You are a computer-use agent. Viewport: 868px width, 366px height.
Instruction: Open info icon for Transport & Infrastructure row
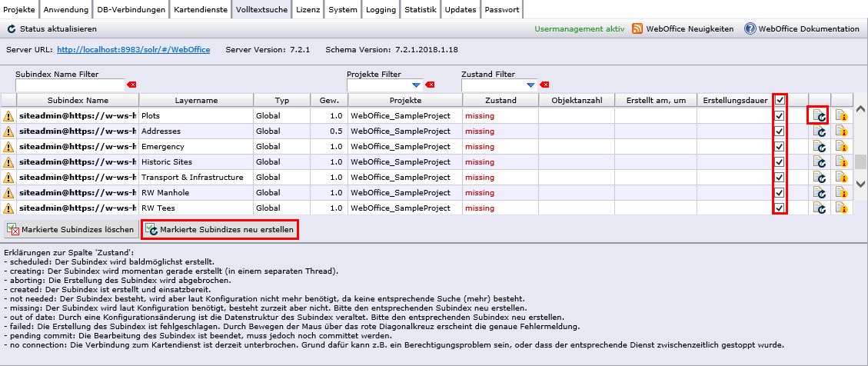click(841, 177)
